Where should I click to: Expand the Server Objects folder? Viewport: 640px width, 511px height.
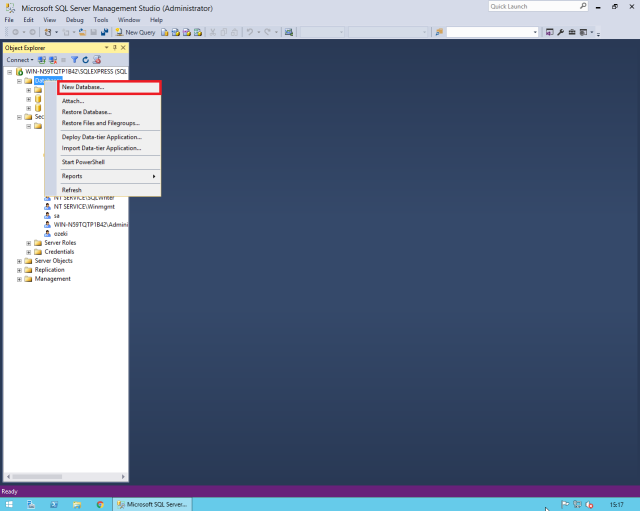19,261
